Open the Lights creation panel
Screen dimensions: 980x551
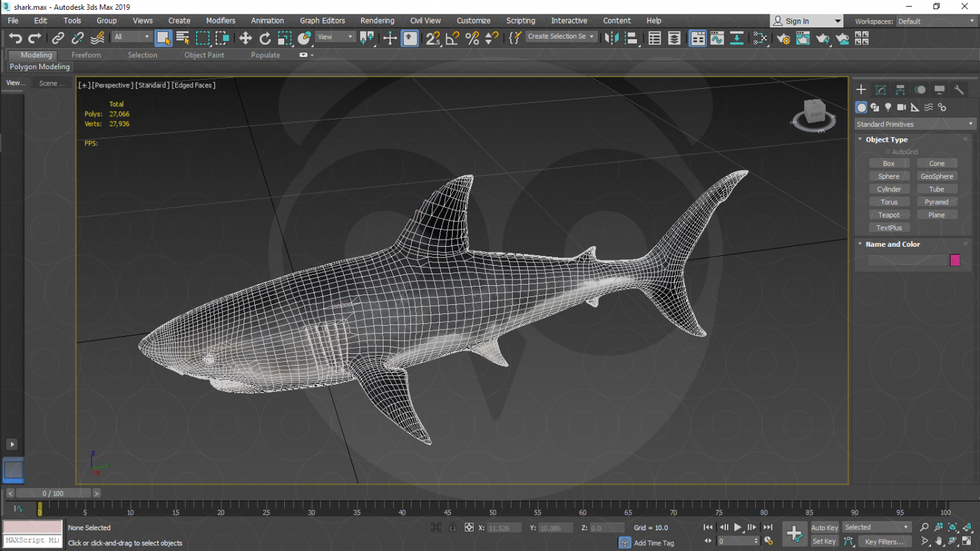tap(888, 107)
